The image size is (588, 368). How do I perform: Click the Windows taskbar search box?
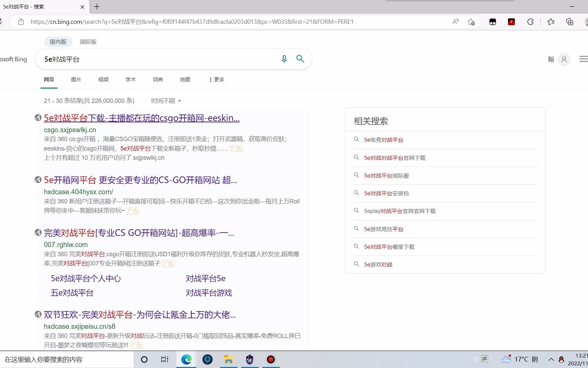pos(67,359)
